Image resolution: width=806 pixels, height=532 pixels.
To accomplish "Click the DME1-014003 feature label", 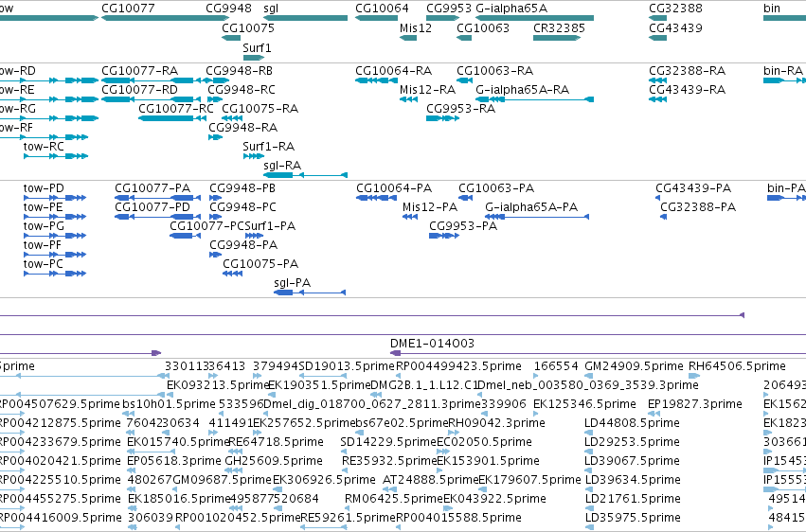I will (432, 343).
